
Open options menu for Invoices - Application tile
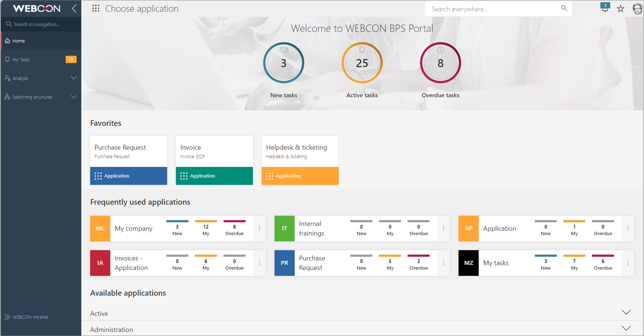260,263
